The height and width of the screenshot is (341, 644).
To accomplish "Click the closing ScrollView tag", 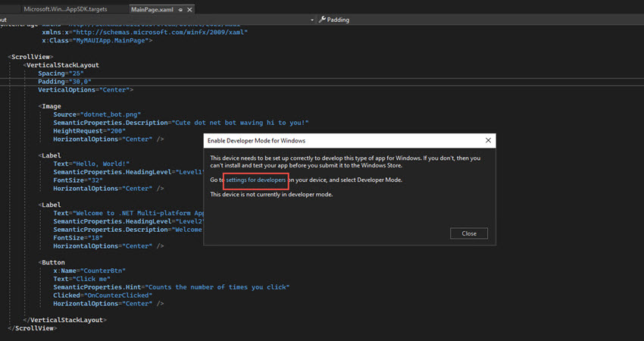I will (32, 328).
